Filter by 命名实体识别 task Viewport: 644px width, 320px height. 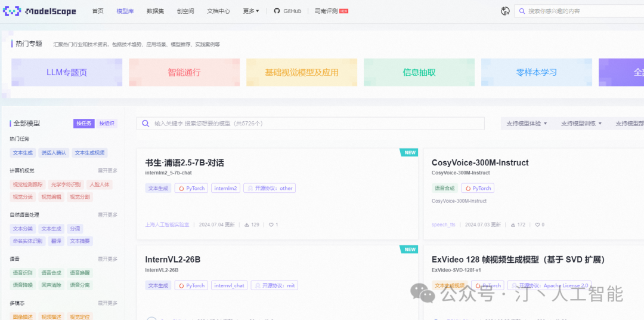tap(27, 241)
